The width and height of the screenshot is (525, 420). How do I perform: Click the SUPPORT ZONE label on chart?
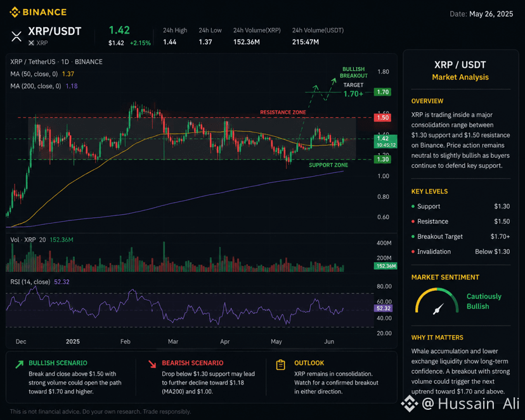coord(328,165)
